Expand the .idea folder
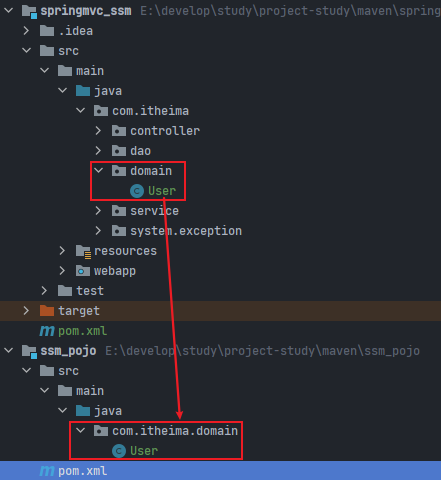441x480 pixels. (26, 31)
